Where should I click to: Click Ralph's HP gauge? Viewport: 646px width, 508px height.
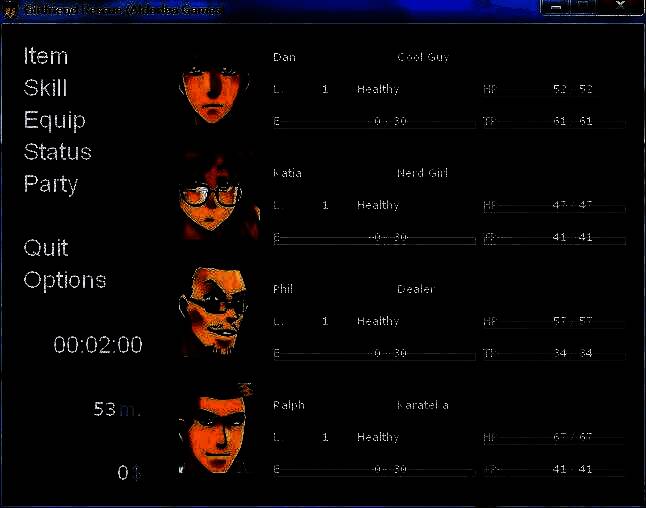point(554,440)
